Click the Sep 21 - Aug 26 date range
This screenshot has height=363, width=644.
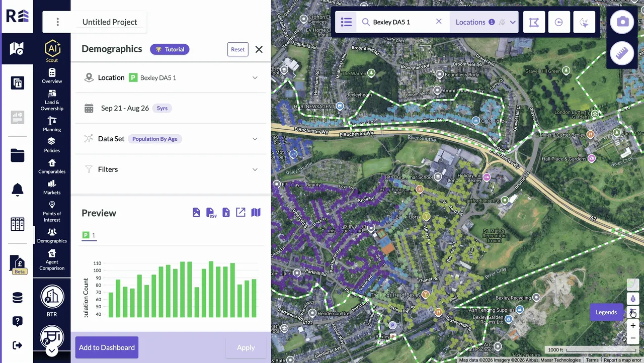pos(125,108)
